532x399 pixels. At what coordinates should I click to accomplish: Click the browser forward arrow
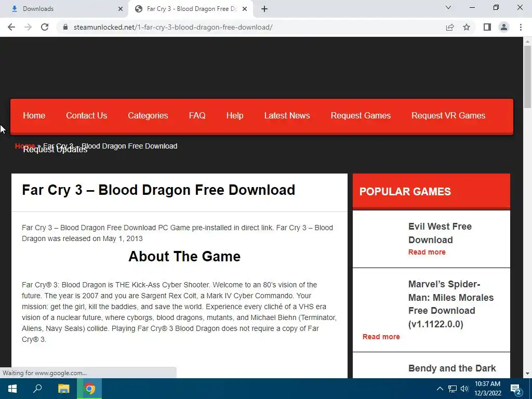click(28, 27)
